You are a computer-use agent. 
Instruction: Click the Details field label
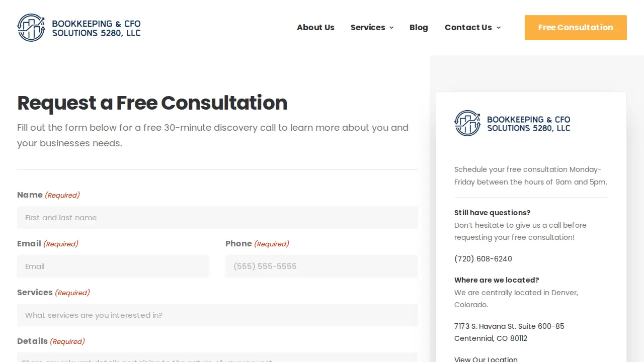pos(32,341)
